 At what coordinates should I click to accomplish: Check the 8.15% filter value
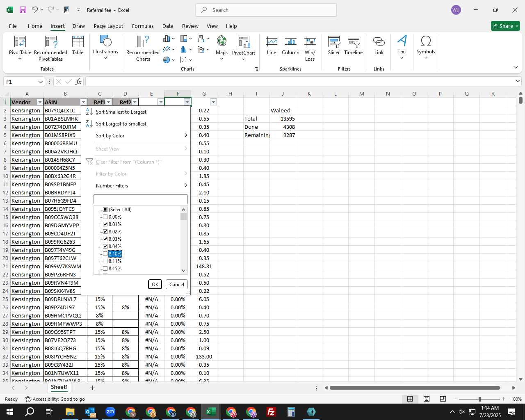click(105, 269)
